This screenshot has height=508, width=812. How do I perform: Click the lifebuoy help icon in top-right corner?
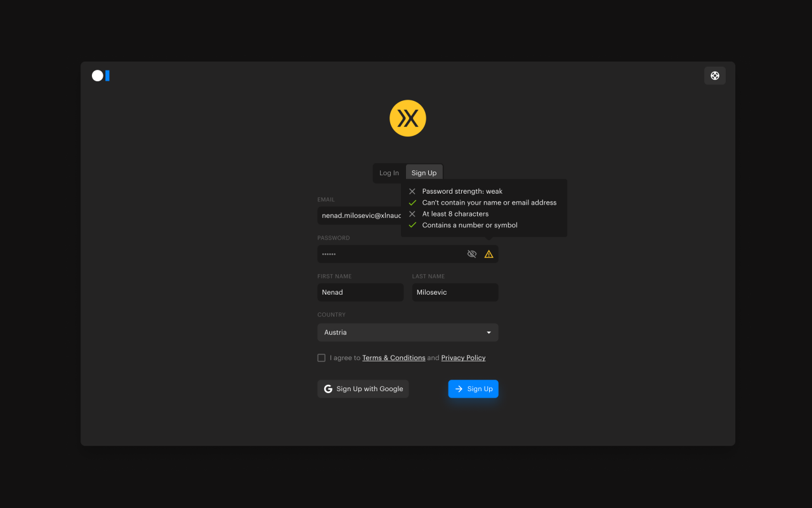click(714, 76)
